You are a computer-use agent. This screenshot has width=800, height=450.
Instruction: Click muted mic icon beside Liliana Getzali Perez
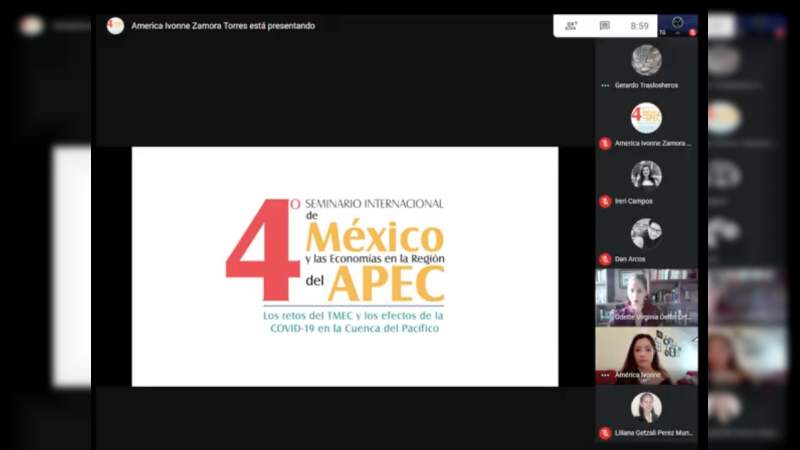point(605,433)
